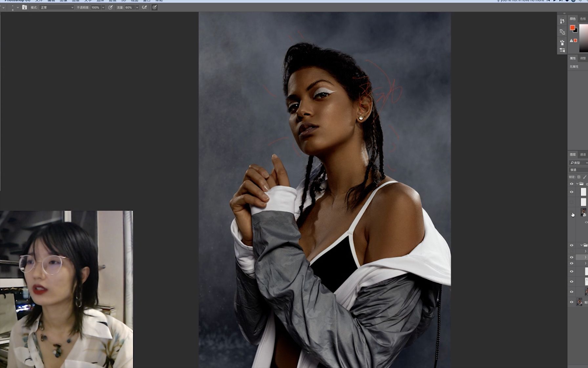Open the brush preset picker arrow
The image size is (588, 368).
click(18, 7)
